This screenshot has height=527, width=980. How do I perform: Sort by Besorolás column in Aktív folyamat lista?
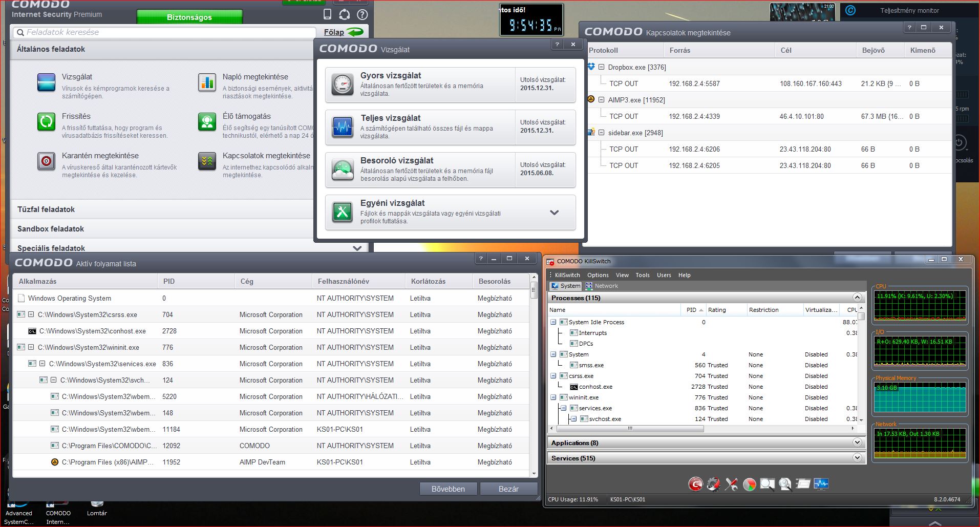pos(501,281)
